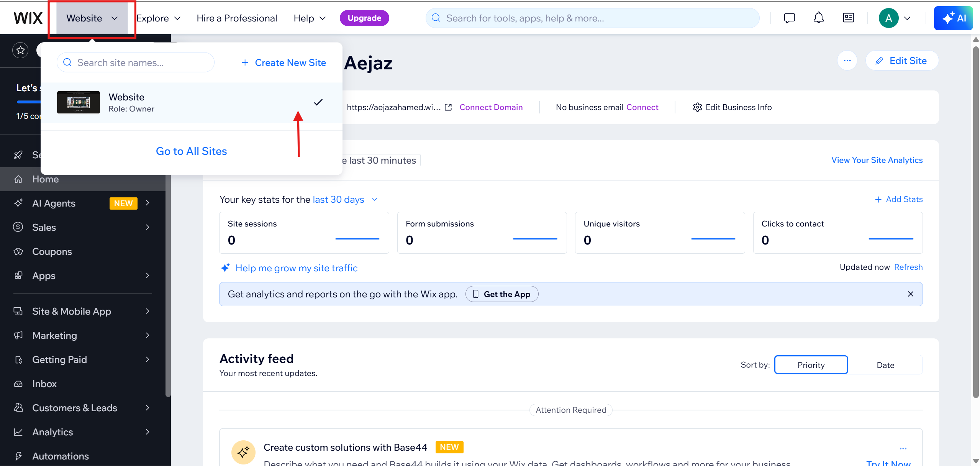Viewport: 980px width, 466px height.
Task: Click Connect business email link
Action: click(x=642, y=107)
